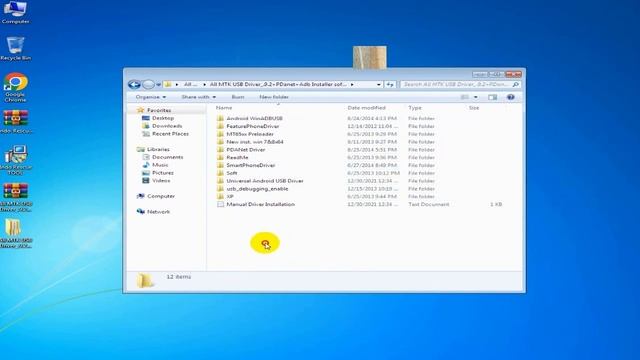Select the Universal Android USB Driver folder
Screen dimensions: 640x360
[264, 181]
